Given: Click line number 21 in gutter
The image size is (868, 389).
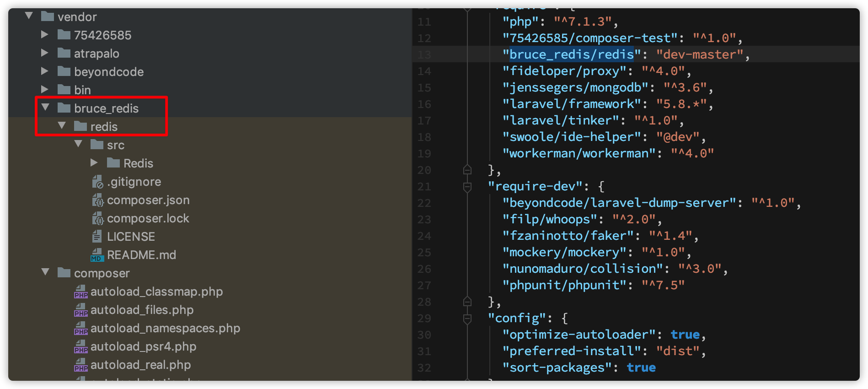Looking at the screenshot, I should click(x=424, y=187).
